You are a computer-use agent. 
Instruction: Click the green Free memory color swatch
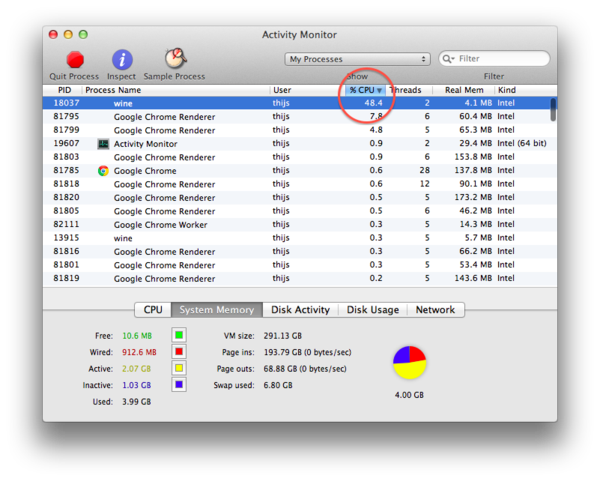coord(179,335)
